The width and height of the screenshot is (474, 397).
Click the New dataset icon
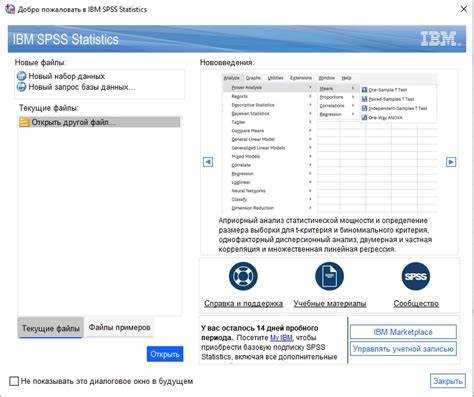[x=21, y=76]
